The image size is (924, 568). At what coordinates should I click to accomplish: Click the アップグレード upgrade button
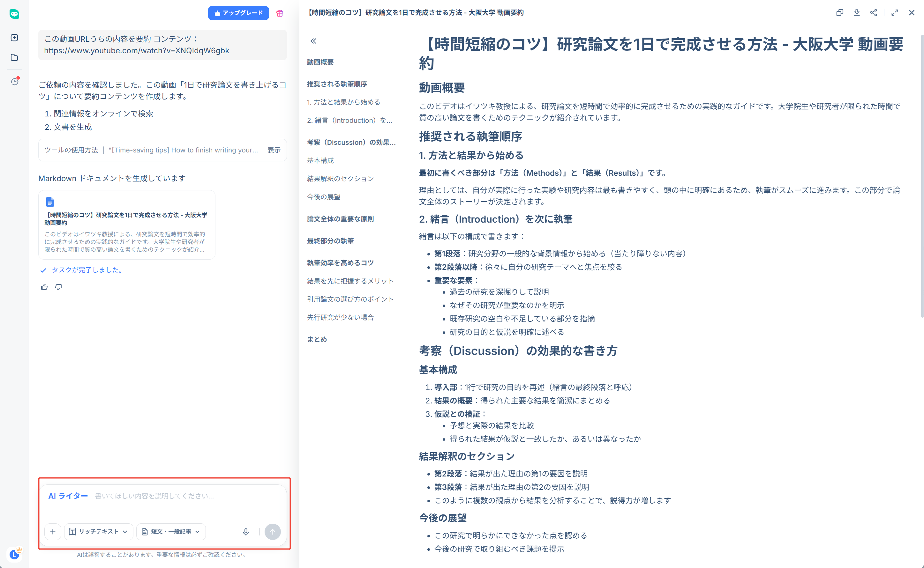[238, 13]
